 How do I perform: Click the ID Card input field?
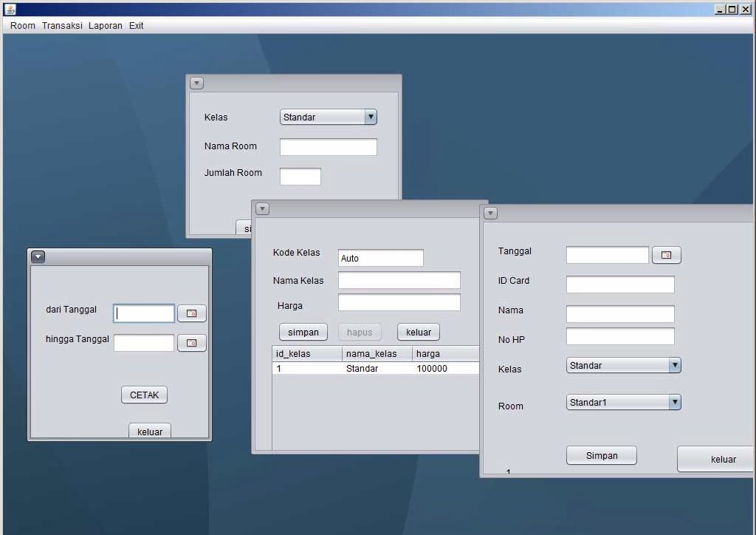[x=620, y=284]
